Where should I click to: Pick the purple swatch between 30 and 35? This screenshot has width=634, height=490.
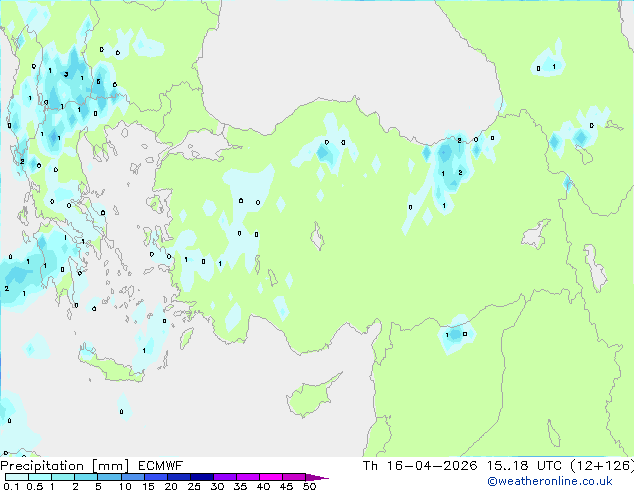pos(224,477)
